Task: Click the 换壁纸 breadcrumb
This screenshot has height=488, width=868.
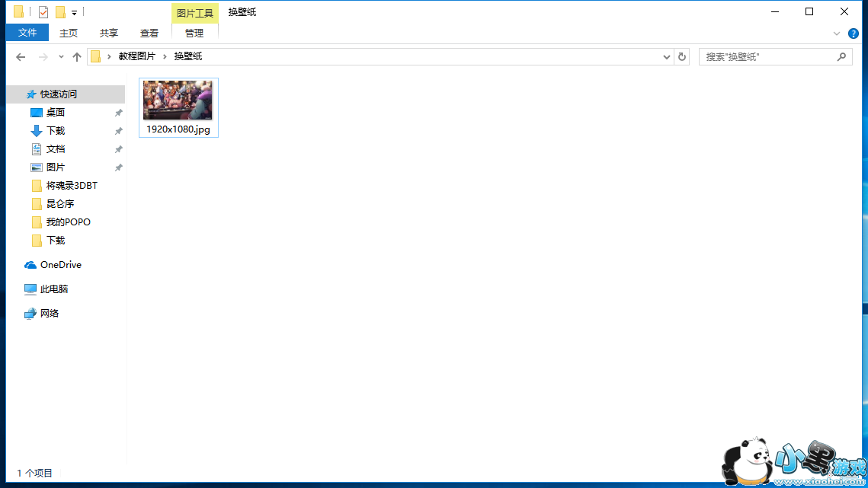Action: [x=188, y=56]
